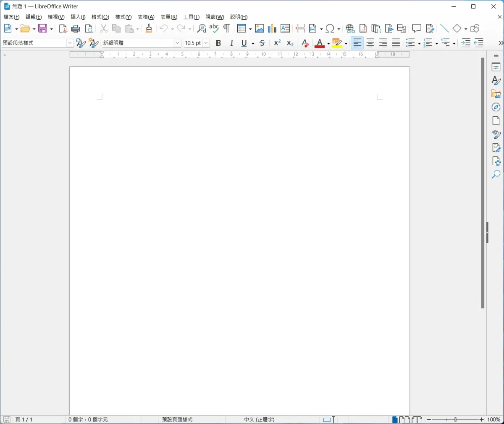Open the 插入(I) menu
The height and width of the screenshot is (424, 504).
coord(78,17)
